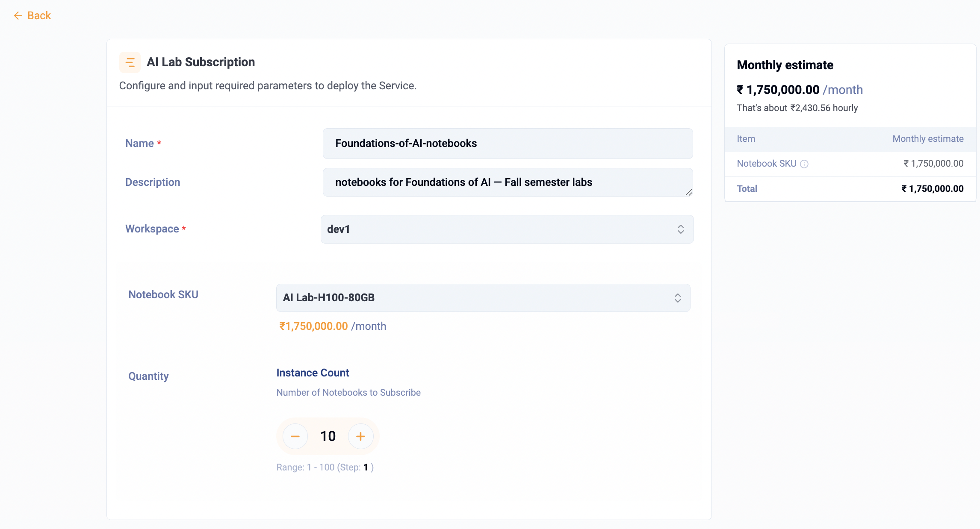Click the Monthly estimate column header
Viewport: 980px width, 529px height.
coord(928,139)
